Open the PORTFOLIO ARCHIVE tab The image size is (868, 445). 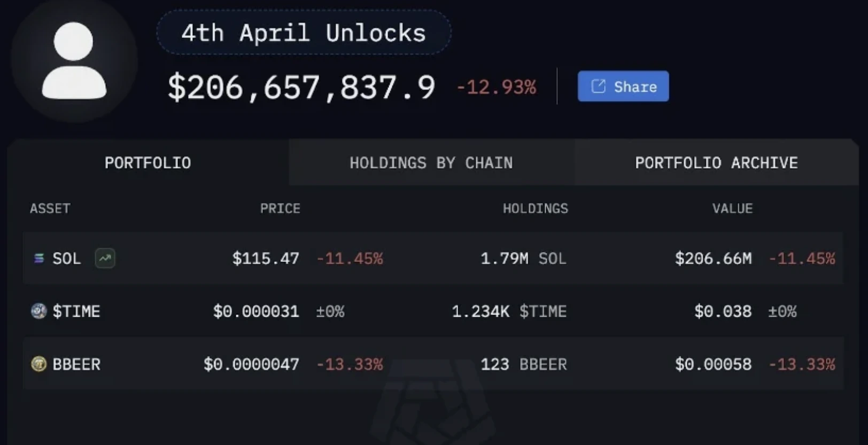(716, 163)
